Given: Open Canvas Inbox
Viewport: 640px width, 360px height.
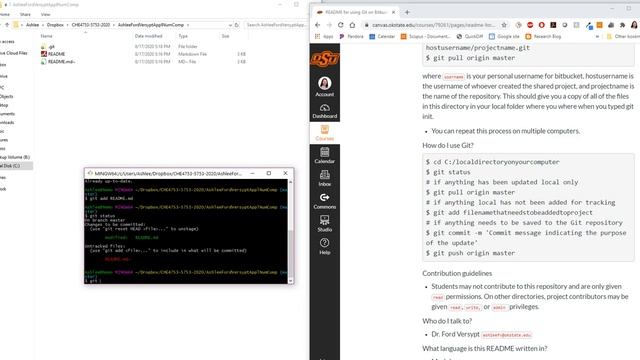Looking at the screenshot, I should tap(324, 178).
